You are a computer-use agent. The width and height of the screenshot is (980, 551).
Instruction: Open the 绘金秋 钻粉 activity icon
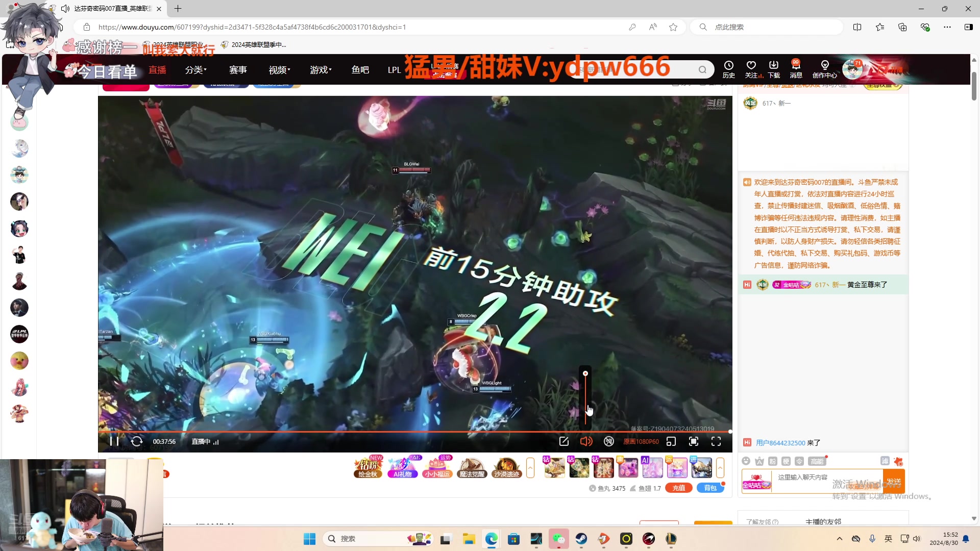point(368,467)
